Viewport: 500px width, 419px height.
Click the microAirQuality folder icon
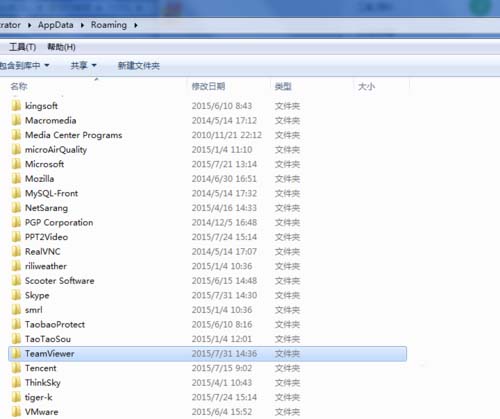16,149
